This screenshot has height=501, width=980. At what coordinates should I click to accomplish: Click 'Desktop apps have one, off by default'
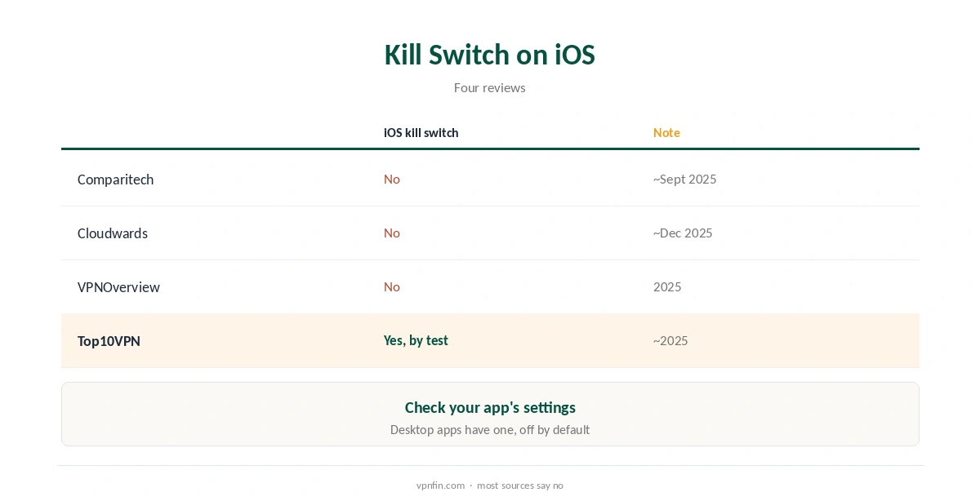[x=490, y=429]
